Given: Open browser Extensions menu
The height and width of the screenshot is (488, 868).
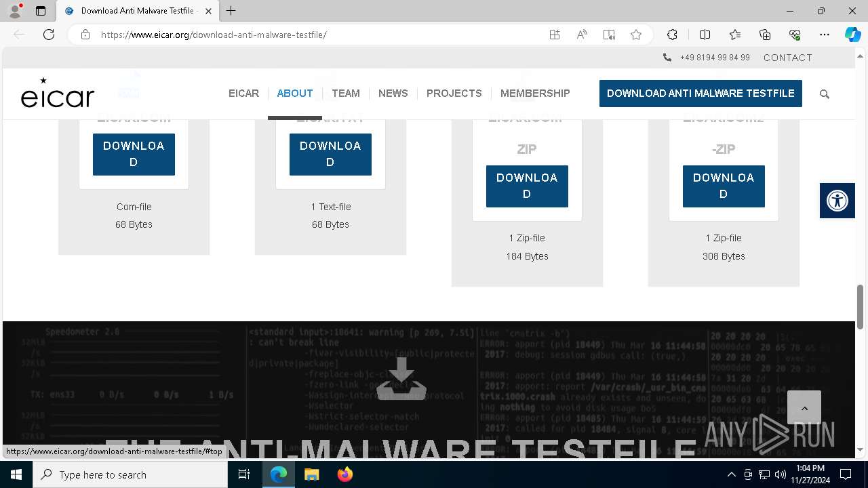Looking at the screenshot, I should pyautogui.click(x=672, y=35).
